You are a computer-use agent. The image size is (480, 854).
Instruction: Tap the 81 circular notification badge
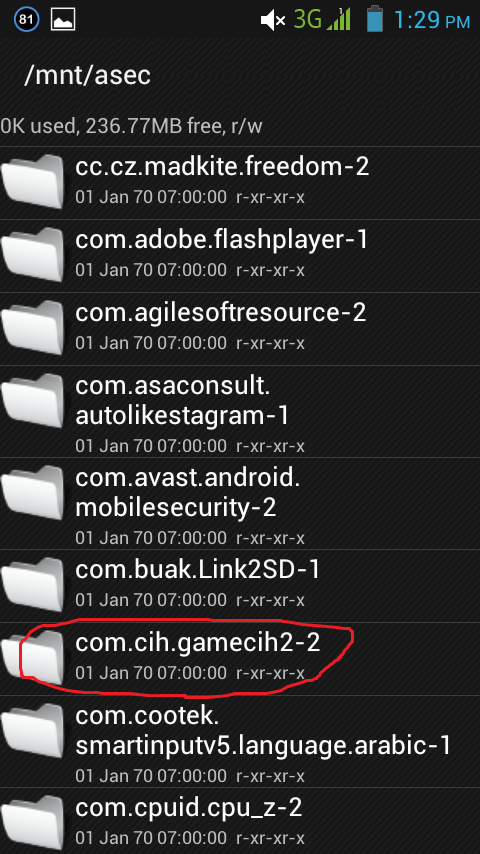coord(26,20)
